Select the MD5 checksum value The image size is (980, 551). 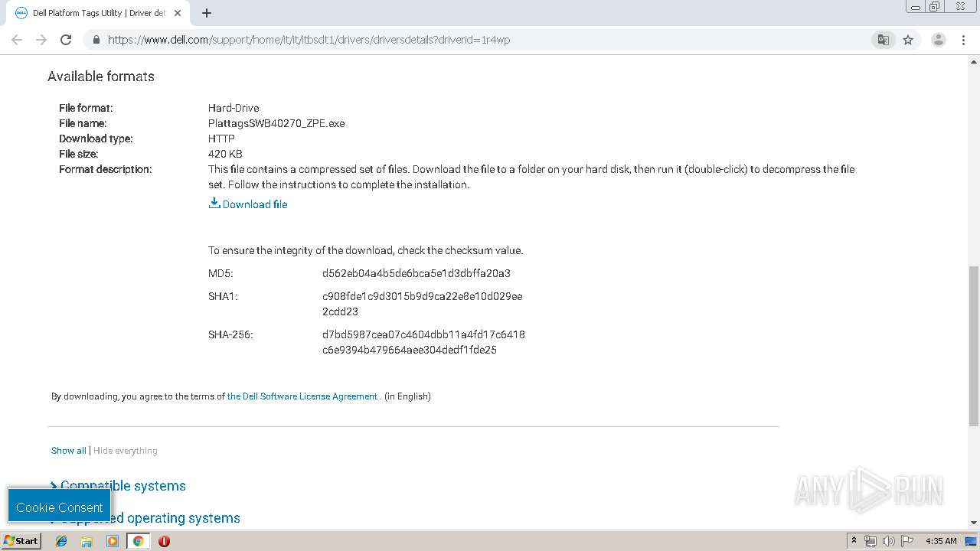(x=416, y=273)
